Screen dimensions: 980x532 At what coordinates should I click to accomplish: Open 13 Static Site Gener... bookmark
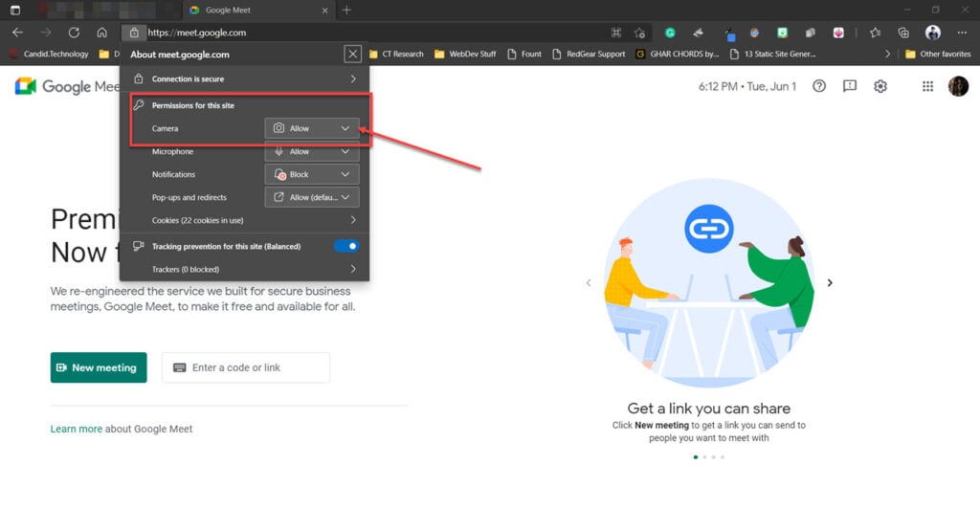pos(772,54)
